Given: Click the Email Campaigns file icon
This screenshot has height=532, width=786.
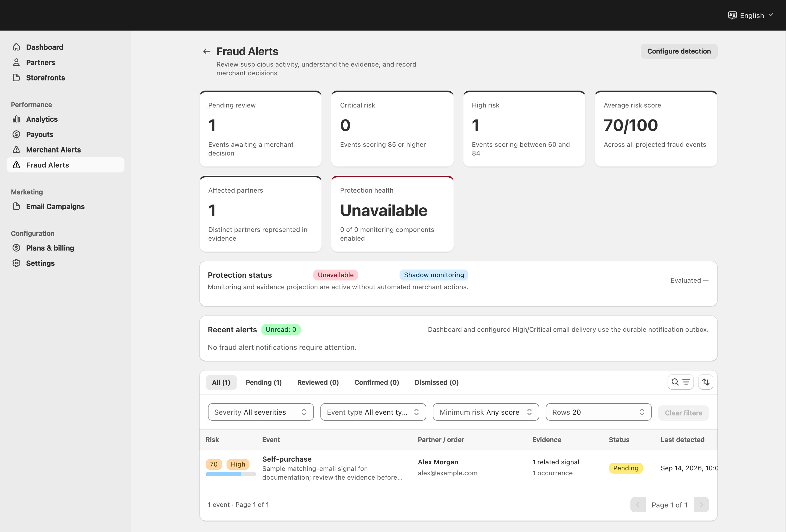Looking at the screenshot, I should pyautogui.click(x=16, y=206).
